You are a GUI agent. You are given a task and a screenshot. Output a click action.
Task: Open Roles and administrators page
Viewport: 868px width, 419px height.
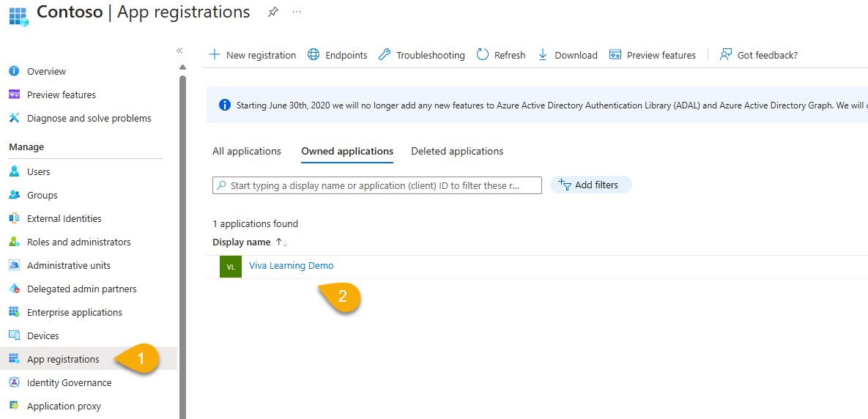[78, 242]
